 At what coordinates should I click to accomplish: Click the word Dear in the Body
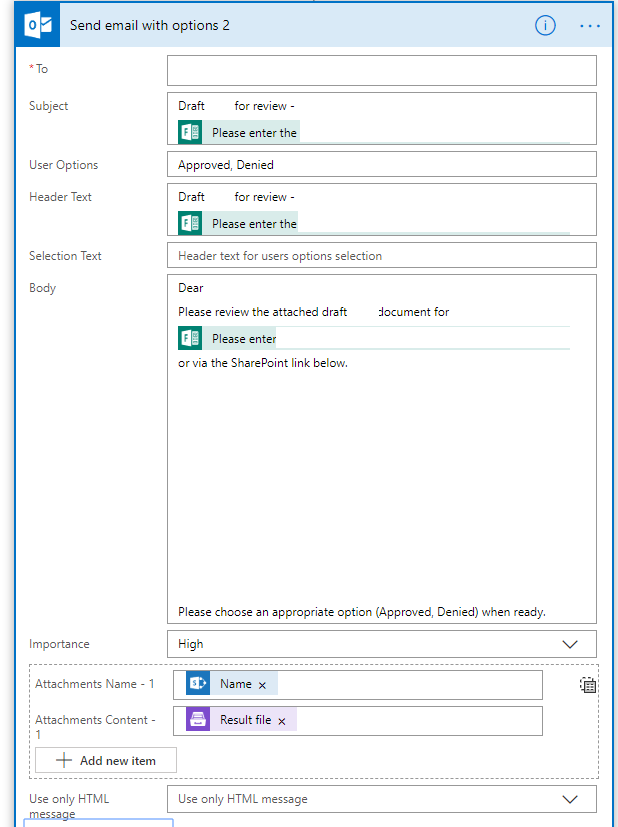tap(191, 287)
